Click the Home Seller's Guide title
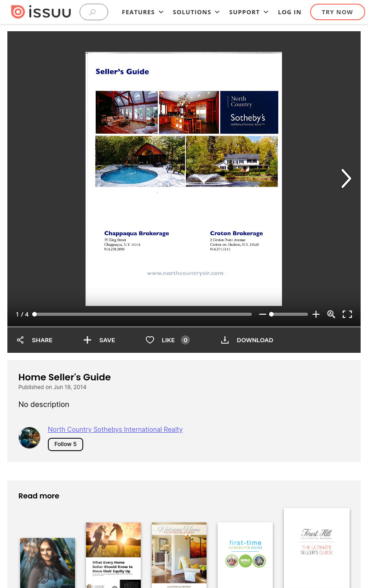 pos(64,377)
